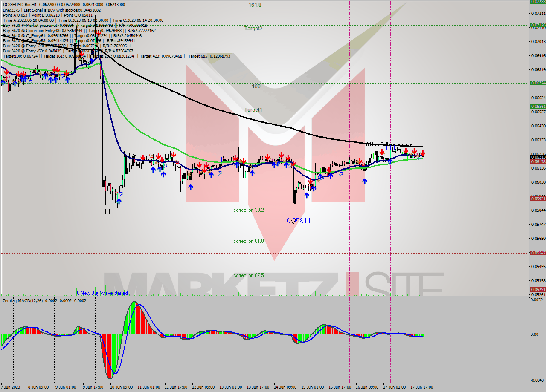
Task: Click the '7 Jun 2023' time axis label
Action: (x=11, y=387)
